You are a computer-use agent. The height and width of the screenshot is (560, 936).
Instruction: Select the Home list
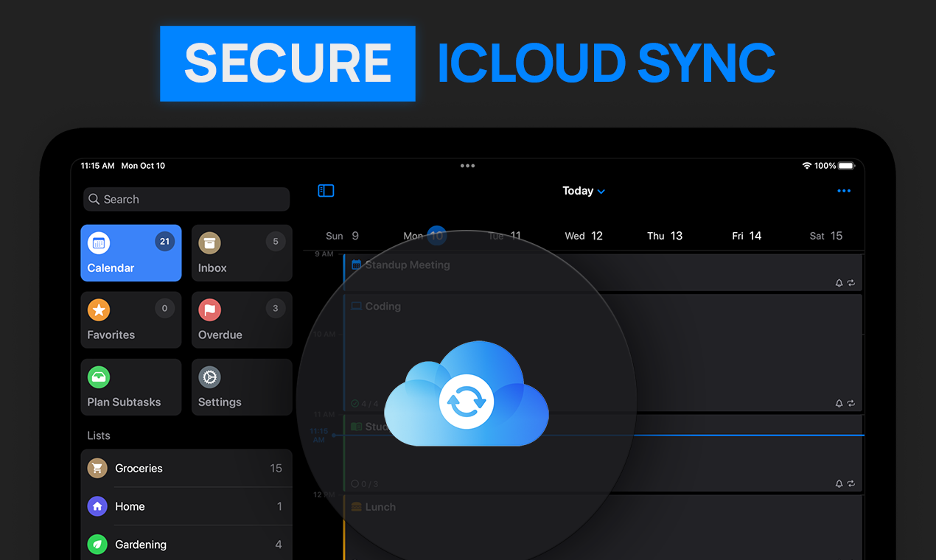click(x=186, y=506)
